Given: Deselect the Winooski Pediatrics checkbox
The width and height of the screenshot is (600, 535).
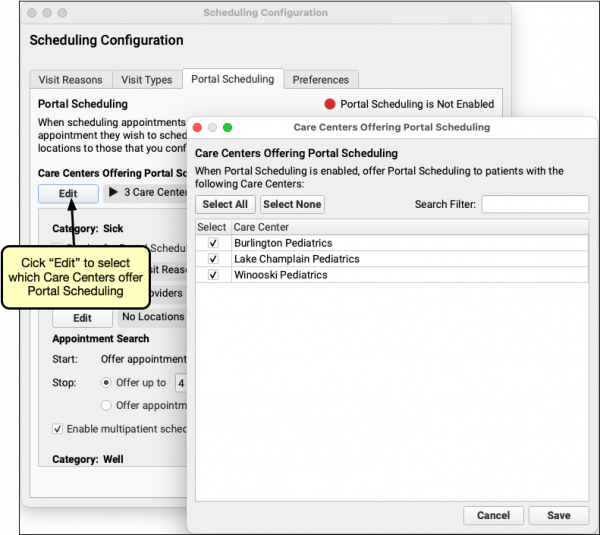Looking at the screenshot, I should 213,275.
